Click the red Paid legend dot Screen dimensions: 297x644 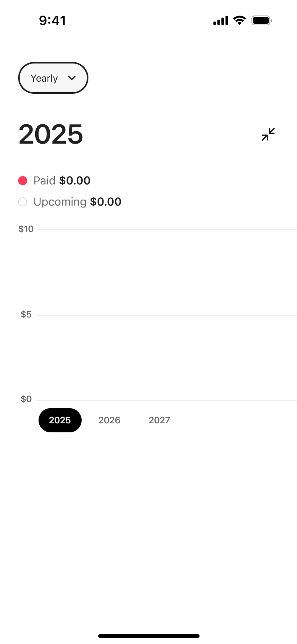point(23,181)
